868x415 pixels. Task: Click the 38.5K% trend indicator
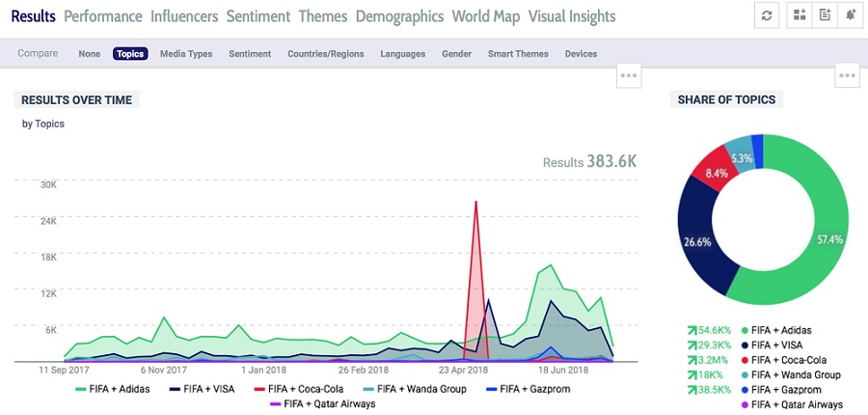click(x=709, y=390)
